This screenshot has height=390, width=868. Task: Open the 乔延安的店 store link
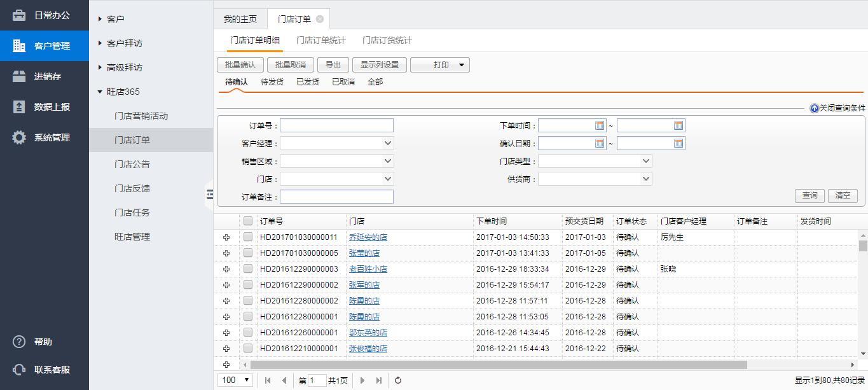coord(368,237)
